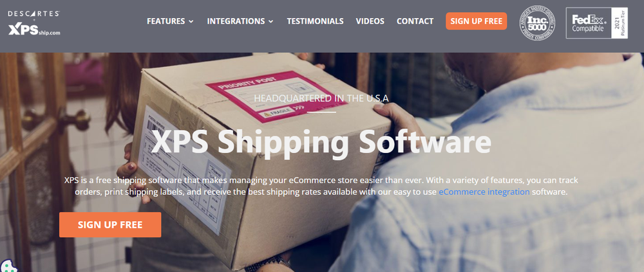
Task: Click the XPS Shipping Software heading
Action: [x=321, y=141]
